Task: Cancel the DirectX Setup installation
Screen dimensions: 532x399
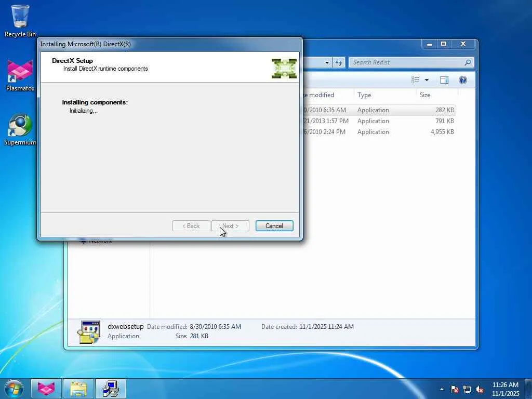Action: [274, 226]
